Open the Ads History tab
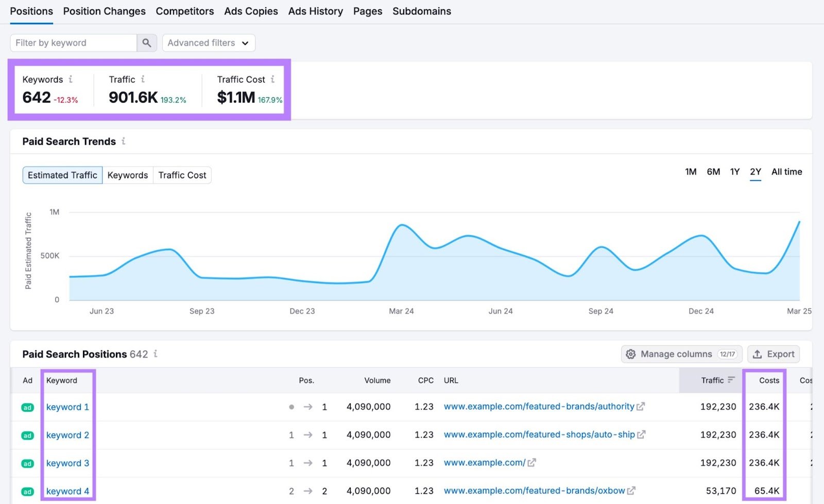The height and width of the screenshot is (504, 824). (x=315, y=11)
